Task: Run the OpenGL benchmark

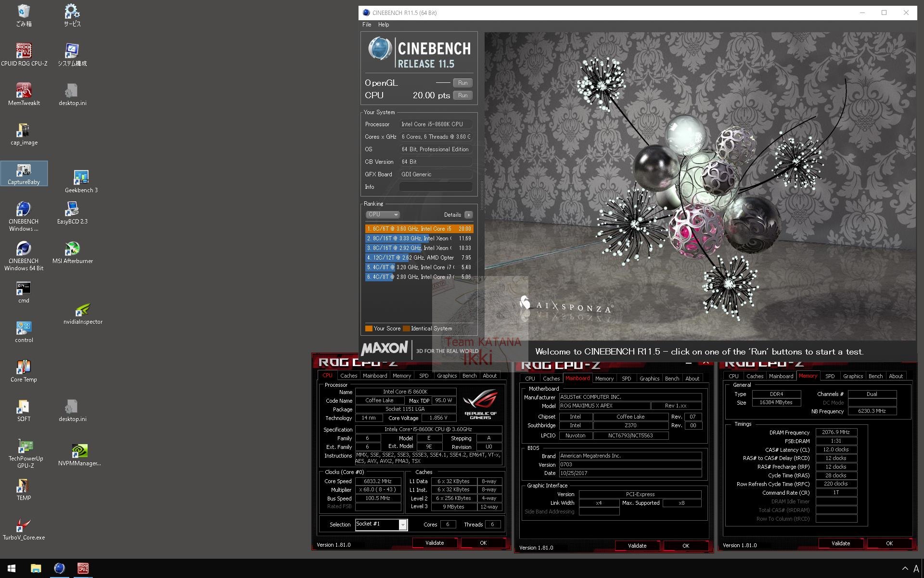Action: 462,83
